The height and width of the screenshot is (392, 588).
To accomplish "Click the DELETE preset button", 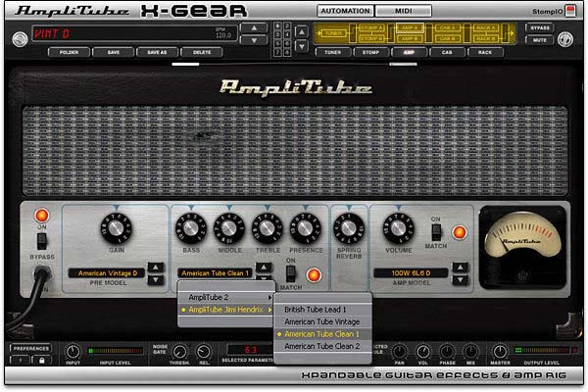I will click(202, 52).
